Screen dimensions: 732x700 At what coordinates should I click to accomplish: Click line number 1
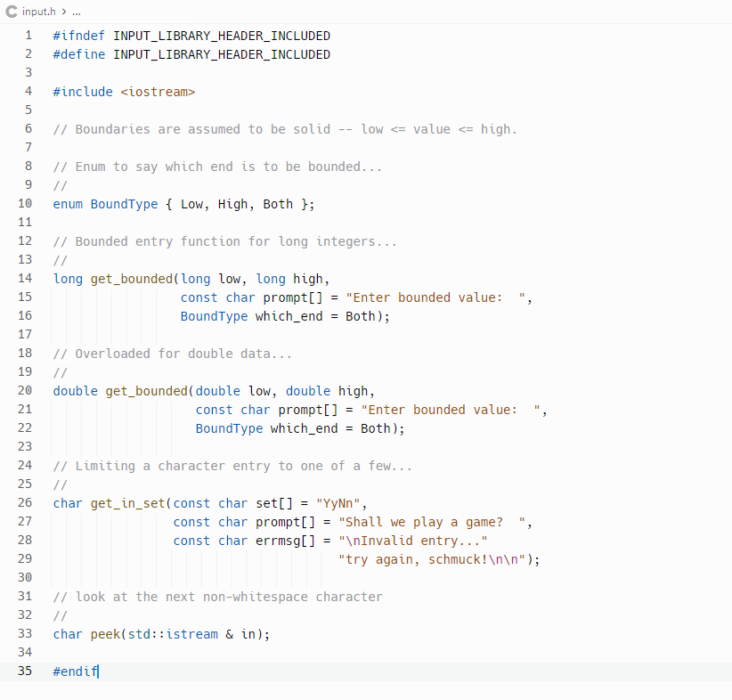(28, 36)
